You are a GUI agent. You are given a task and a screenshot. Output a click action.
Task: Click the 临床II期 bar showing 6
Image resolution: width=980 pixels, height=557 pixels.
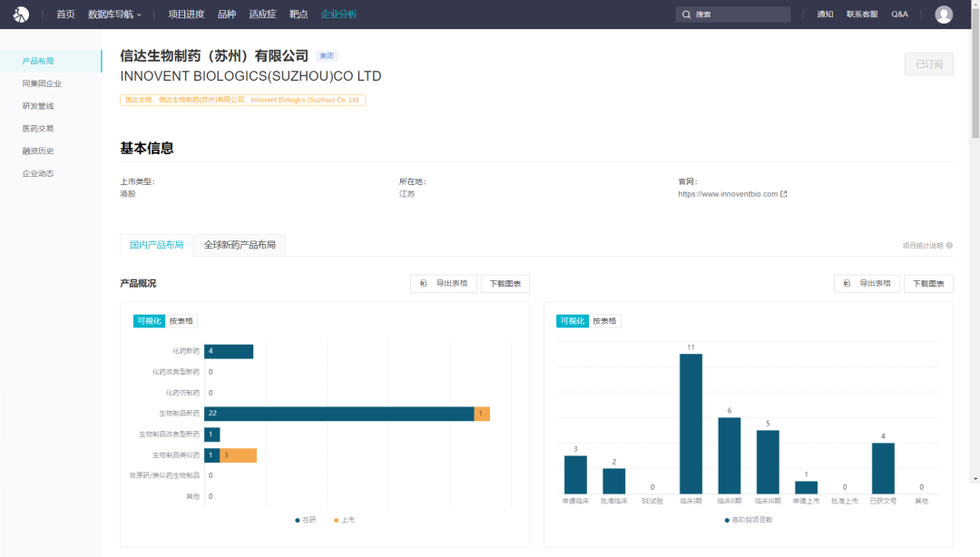pyautogui.click(x=730, y=455)
